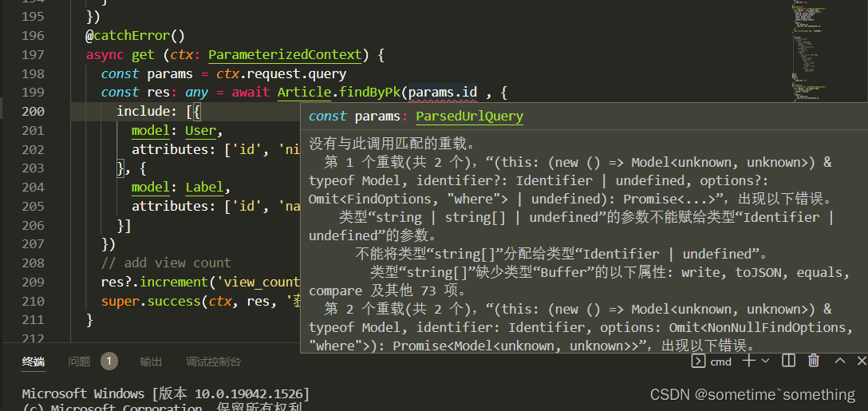
Task: Click the tooltip text '没有与此调用匹配的重载。'
Action: pyautogui.click(x=392, y=144)
